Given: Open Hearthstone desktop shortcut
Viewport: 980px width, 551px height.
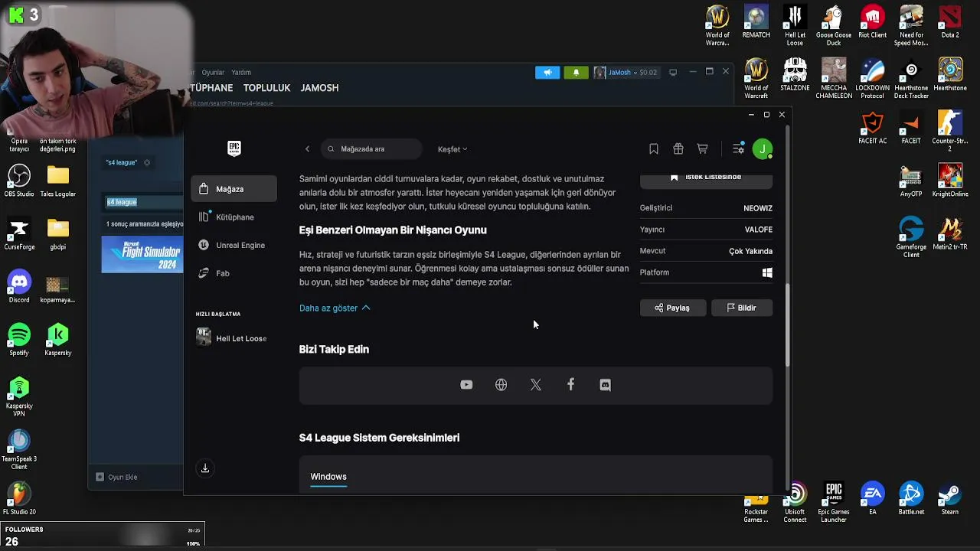Looking at the screenshot, I should (950, 74).
